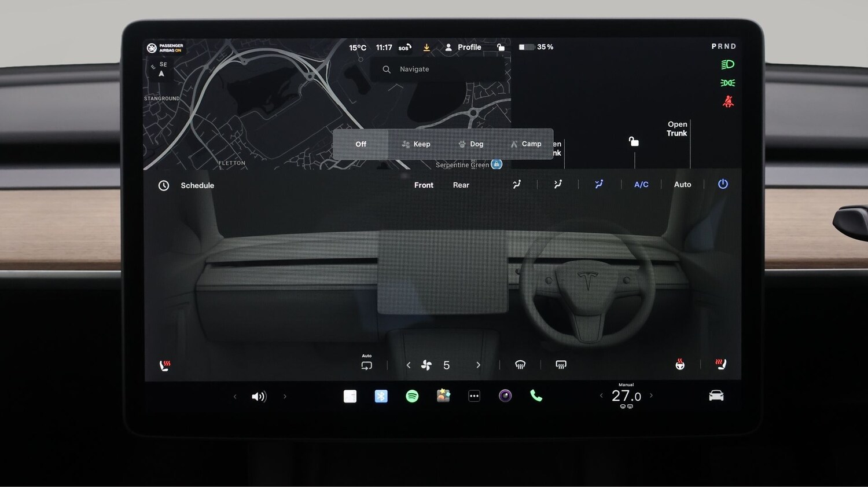
Task: Turn on rear window defrost
Action: click(x=560, y=364)
